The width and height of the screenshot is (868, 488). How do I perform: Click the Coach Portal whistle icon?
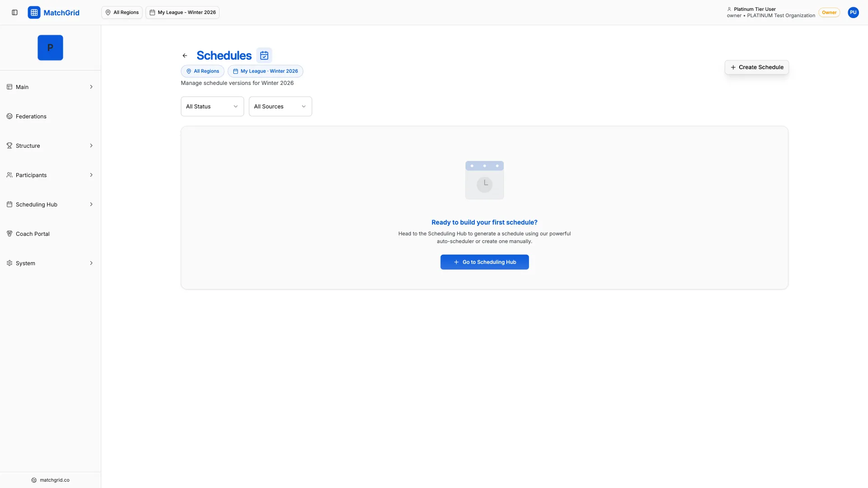tap(9, 234)
